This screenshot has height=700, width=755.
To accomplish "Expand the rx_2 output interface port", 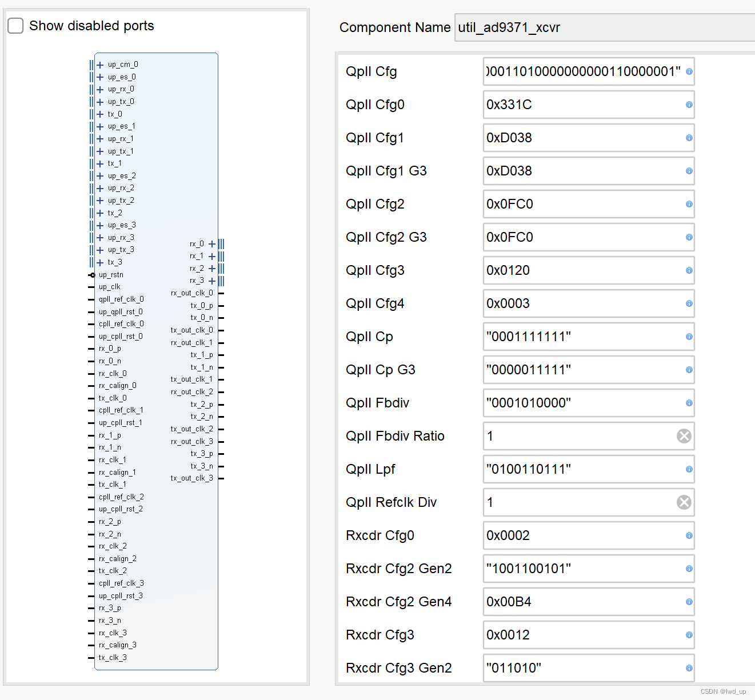I will 212,269.
